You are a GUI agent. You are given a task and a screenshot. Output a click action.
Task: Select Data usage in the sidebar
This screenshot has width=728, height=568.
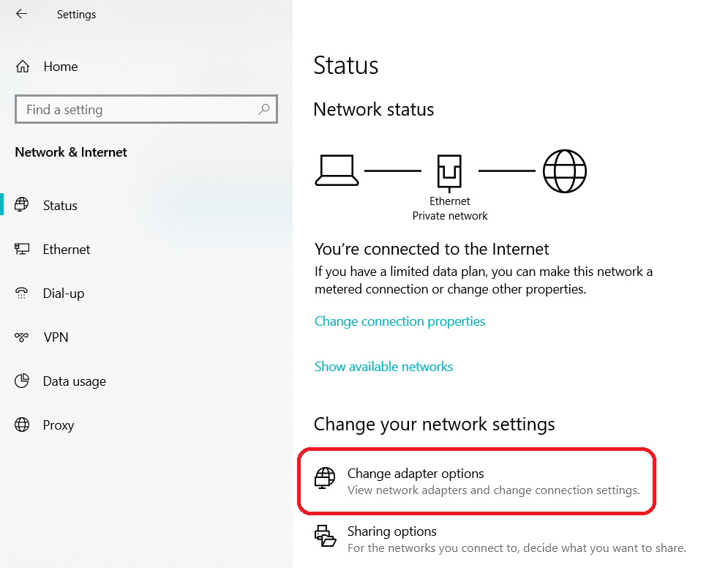coord(74,381)
